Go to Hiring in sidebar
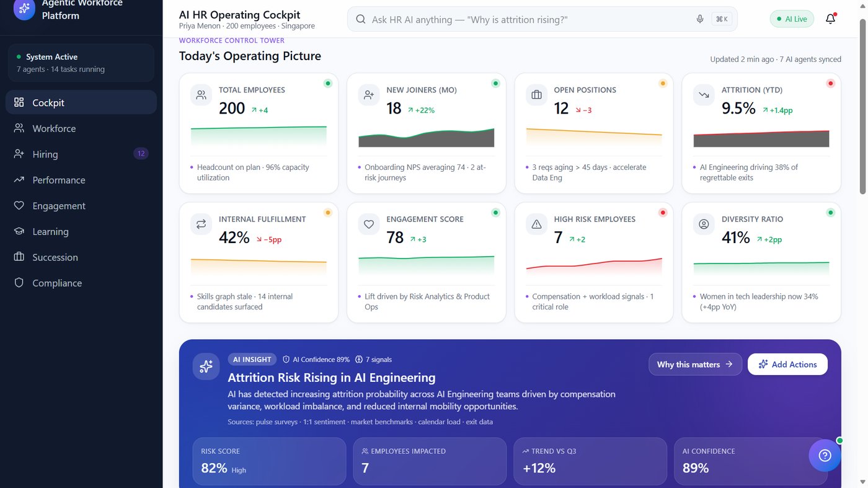This screenshot has height=488, width=868. pyautogui.click(x=81, y=154)
